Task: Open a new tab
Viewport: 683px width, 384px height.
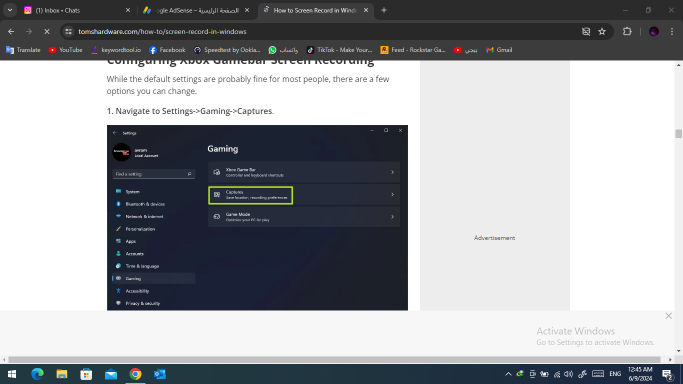Action: 384,10
